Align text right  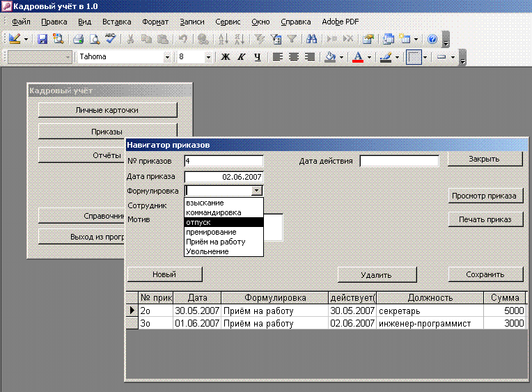pos(310,56)
